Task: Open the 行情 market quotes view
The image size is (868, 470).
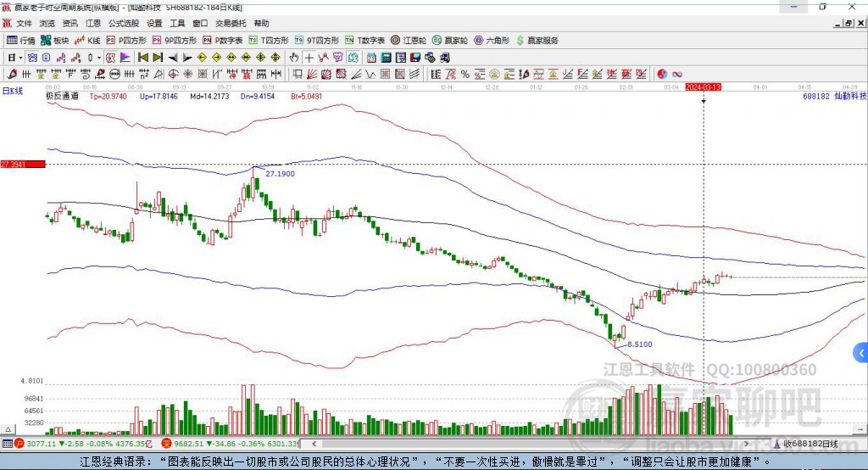Action: (x=21, y=41)
